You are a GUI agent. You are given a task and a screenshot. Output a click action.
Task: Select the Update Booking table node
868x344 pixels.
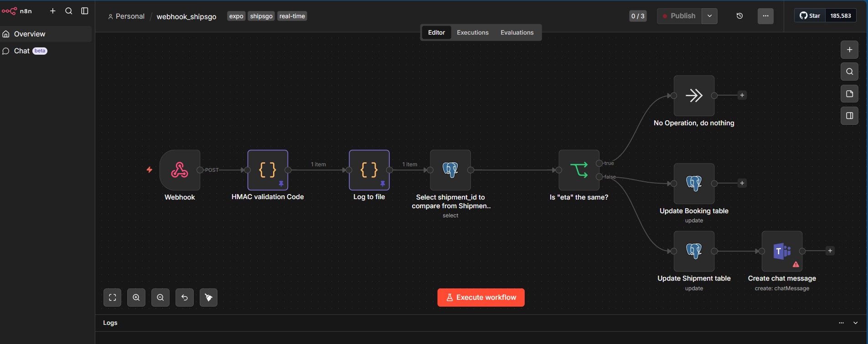(x=694, y=184)
